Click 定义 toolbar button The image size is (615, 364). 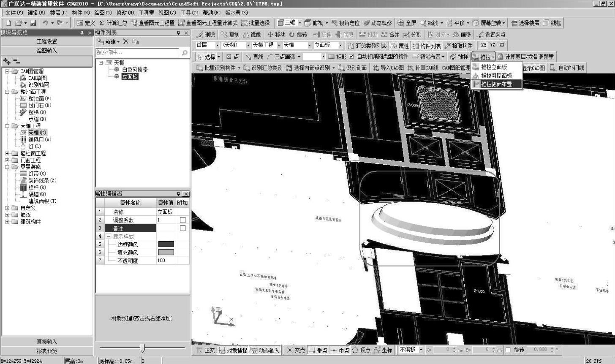(86, 23)
